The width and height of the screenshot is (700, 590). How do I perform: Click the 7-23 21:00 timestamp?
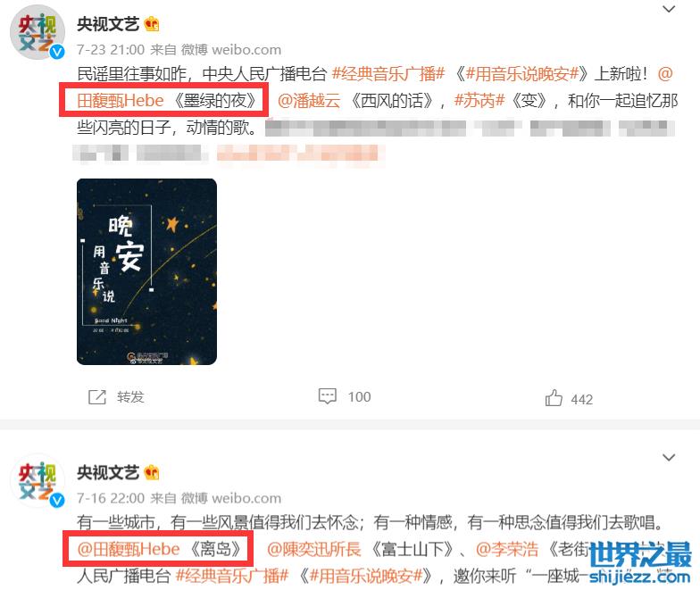111,50
